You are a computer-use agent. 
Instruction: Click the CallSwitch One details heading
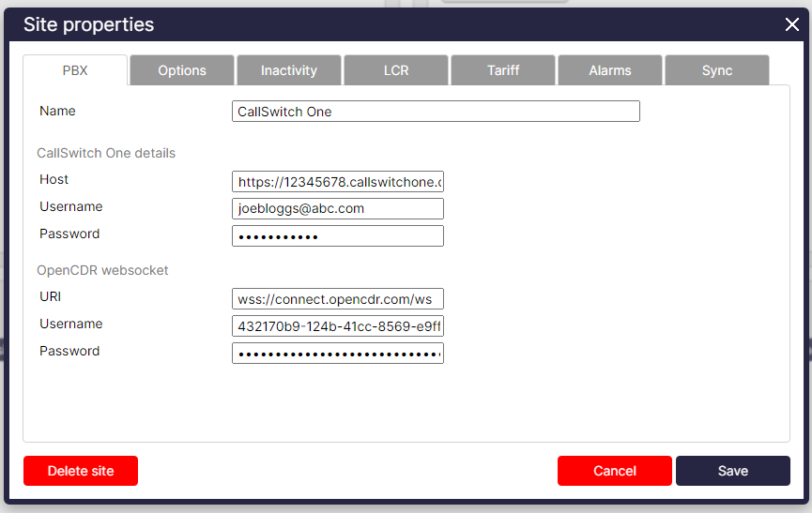click(106, 153)
